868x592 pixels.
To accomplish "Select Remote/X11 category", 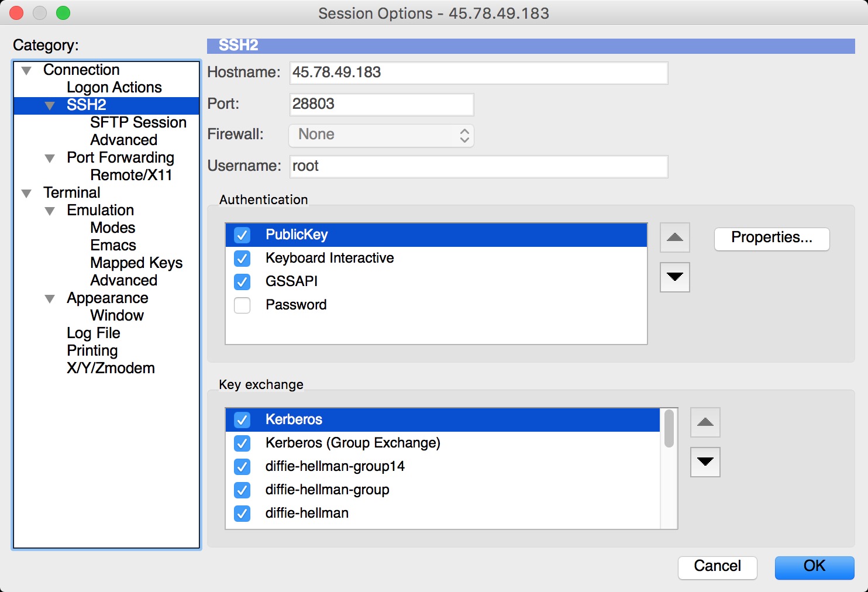I will pyautogui.click(x=131, y=175).
